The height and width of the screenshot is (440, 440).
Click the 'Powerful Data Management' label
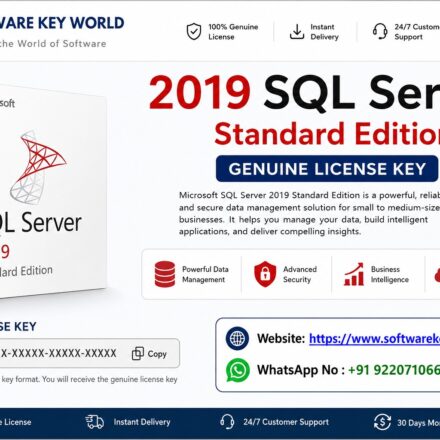[x=205, y=274]
